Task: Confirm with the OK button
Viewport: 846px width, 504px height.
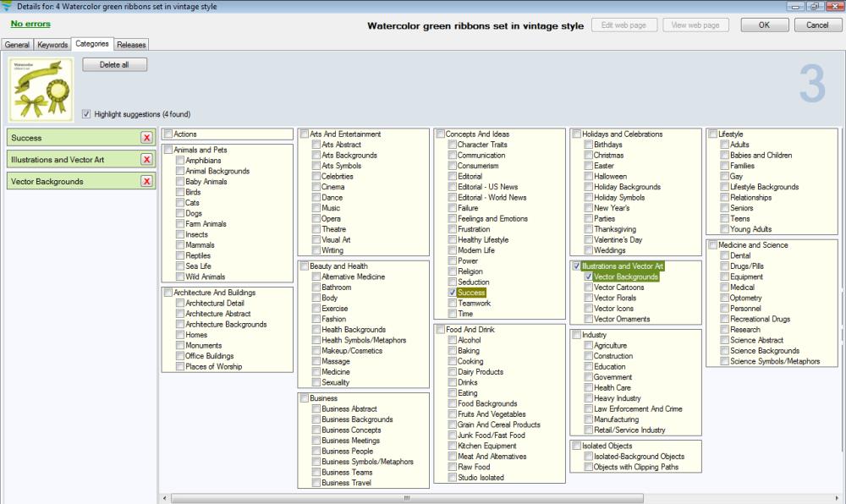Action: [x=764, y=25]
